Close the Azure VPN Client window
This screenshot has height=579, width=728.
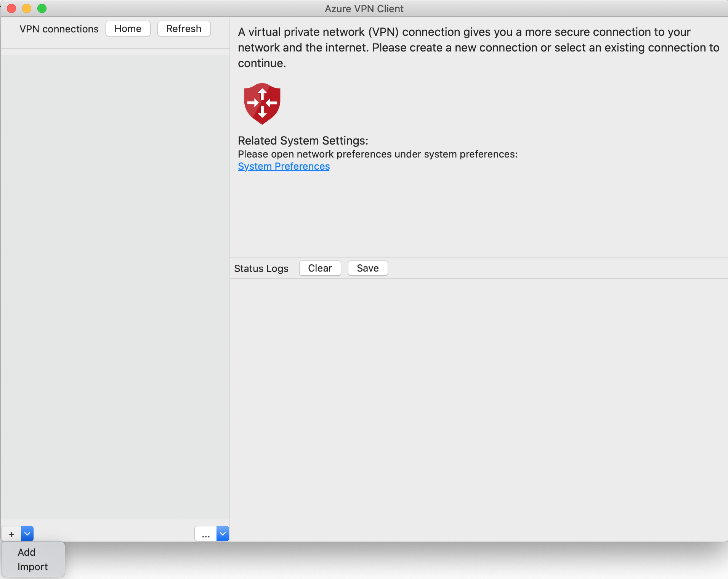[x=11, y=8]
